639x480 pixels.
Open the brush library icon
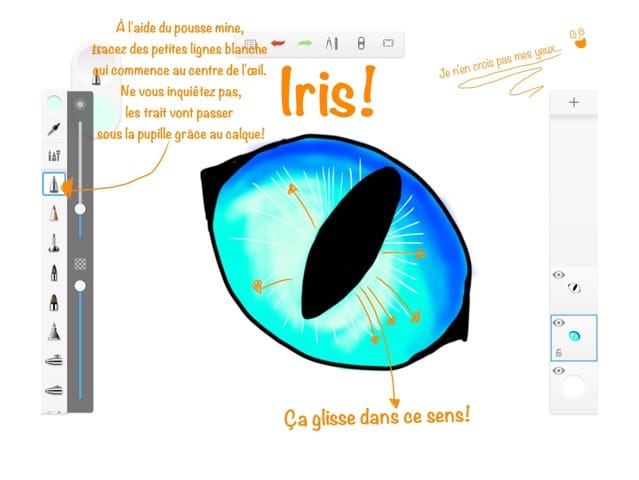click(54, 155)
